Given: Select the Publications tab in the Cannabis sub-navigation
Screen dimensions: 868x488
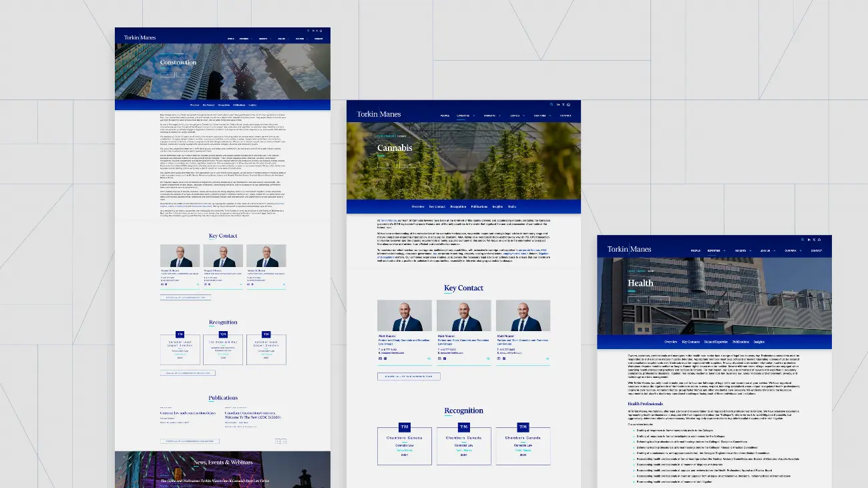Looking at the screenshot, I should 479,206.
